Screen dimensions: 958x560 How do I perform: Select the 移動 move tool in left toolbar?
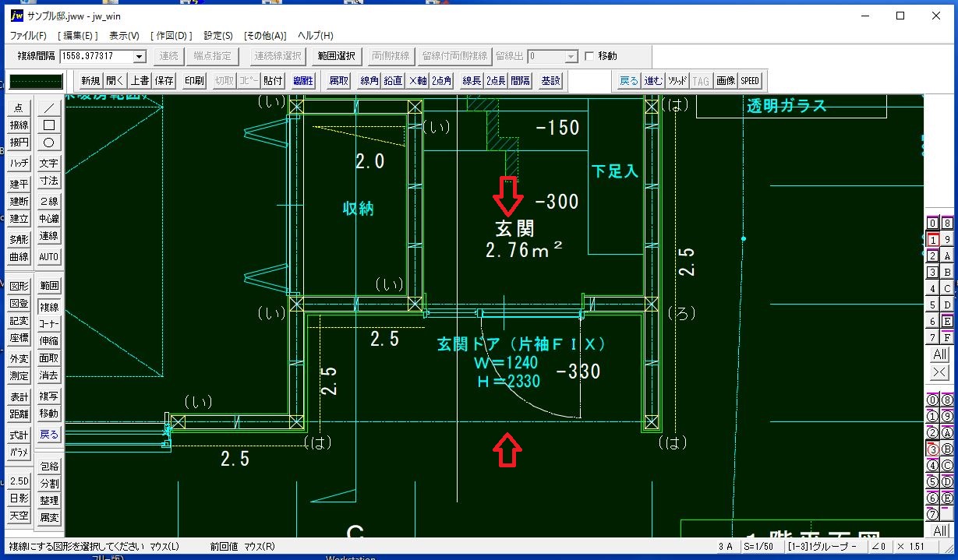coord(49,414)
